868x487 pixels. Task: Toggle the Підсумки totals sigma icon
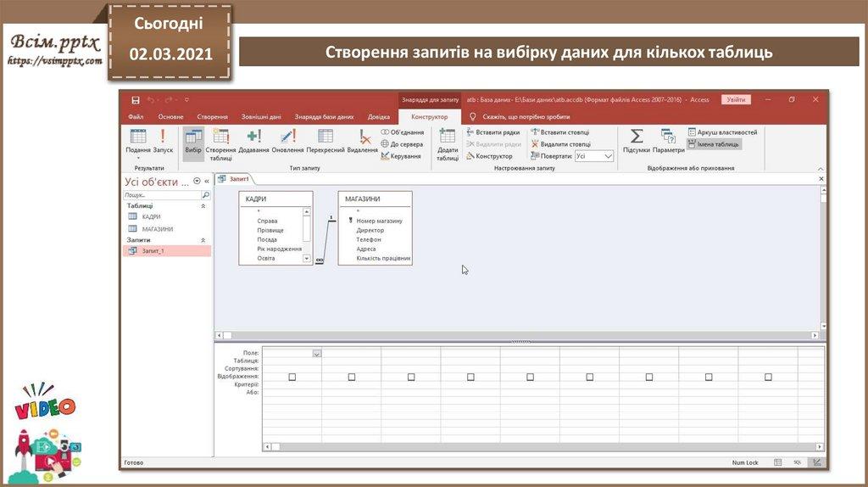pos(636,138)
